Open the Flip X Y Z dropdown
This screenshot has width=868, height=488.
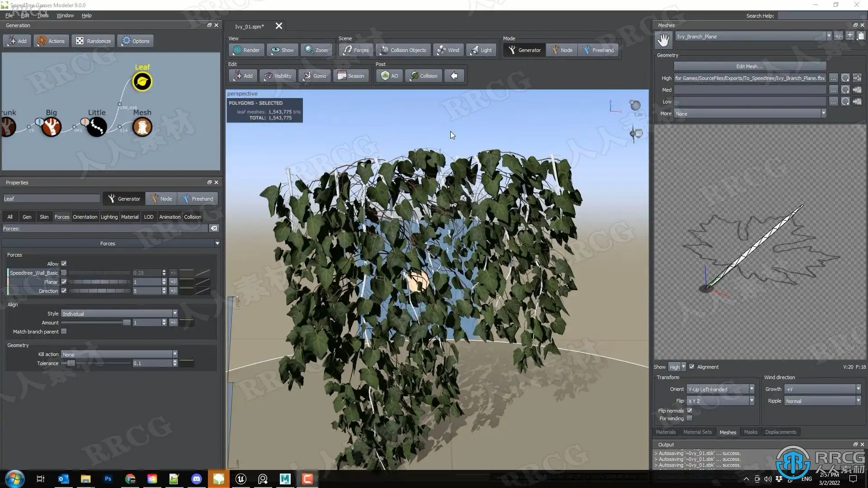coord(721,401)
